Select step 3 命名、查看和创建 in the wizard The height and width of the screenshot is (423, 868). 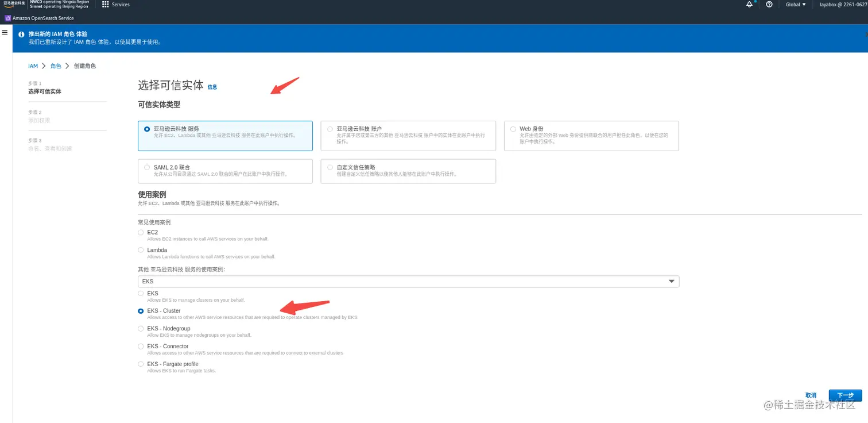51,148
